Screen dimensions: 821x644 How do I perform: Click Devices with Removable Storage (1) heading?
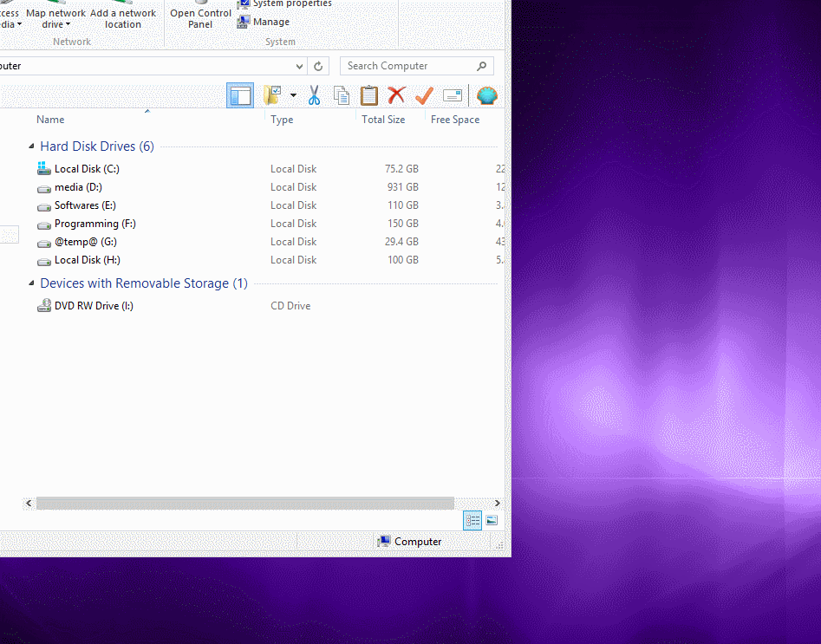144,283
